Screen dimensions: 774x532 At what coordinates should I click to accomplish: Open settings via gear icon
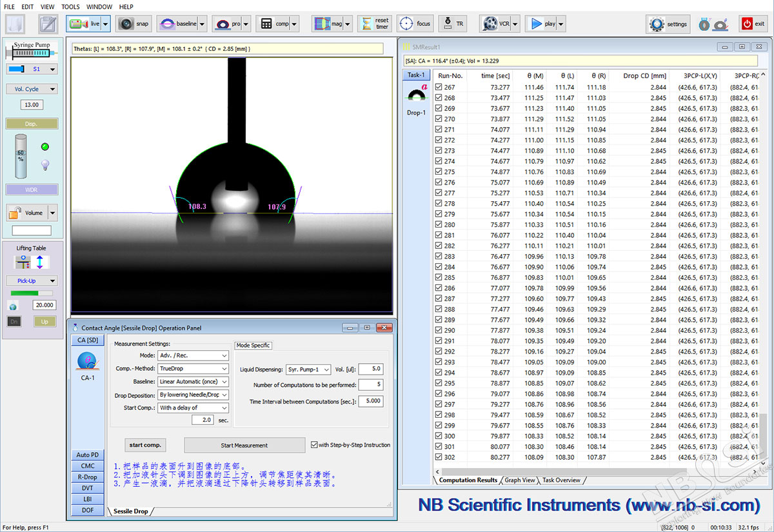[657, 24]
